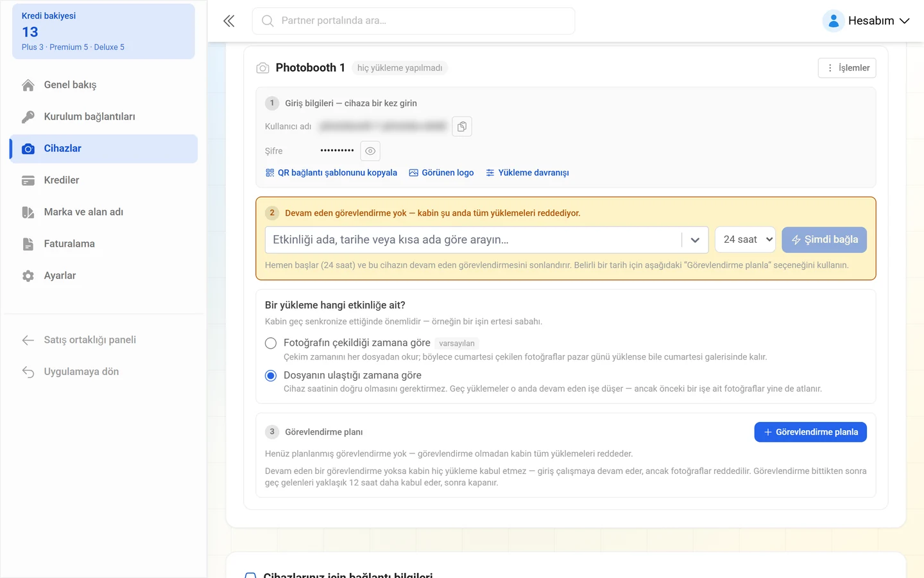Click the hiç yükleme yapılmadı status badge
The width and height of the screenshot is (924, 578).
[x=400, y=68]
